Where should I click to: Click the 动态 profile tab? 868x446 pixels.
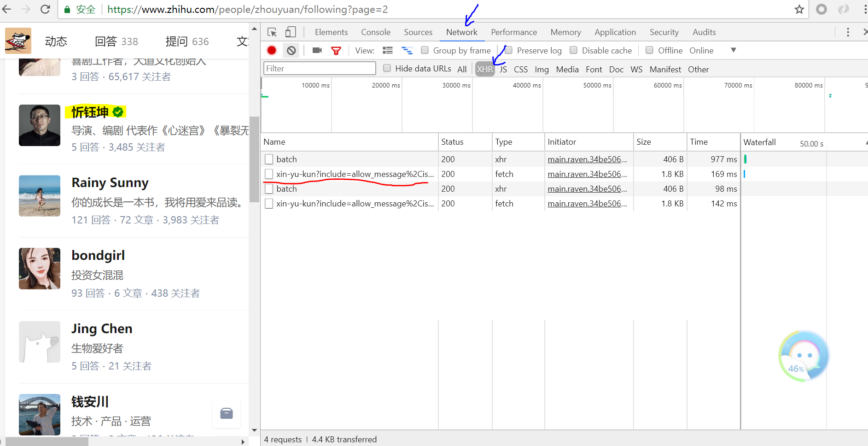(x=56, y=41)
